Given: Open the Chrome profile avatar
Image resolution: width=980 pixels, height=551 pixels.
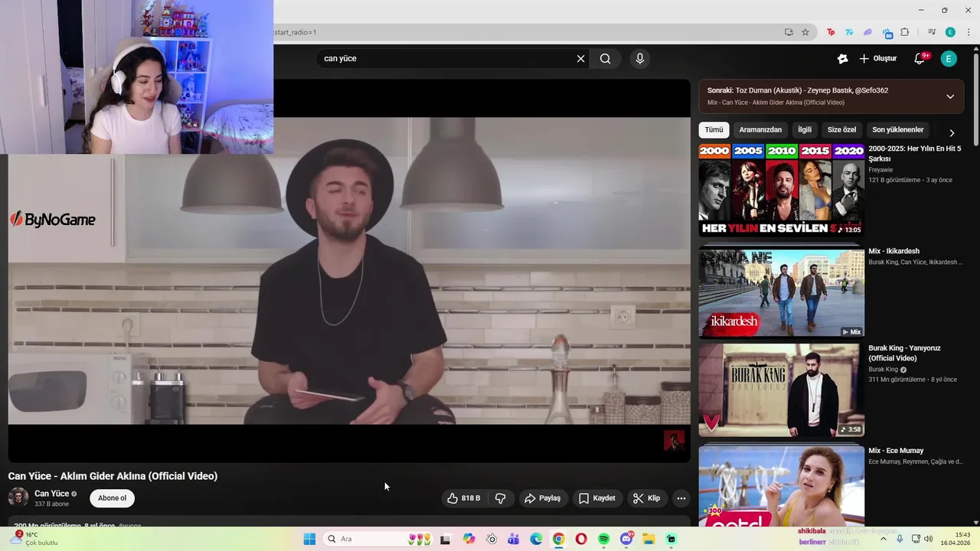Looking at the screenshot, I should point(950,32).
